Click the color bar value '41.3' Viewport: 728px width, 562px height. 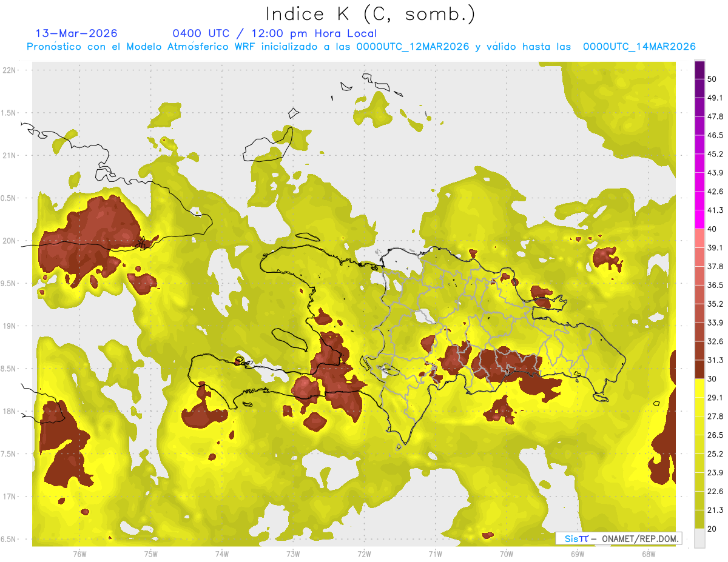(x=715, y=210)
